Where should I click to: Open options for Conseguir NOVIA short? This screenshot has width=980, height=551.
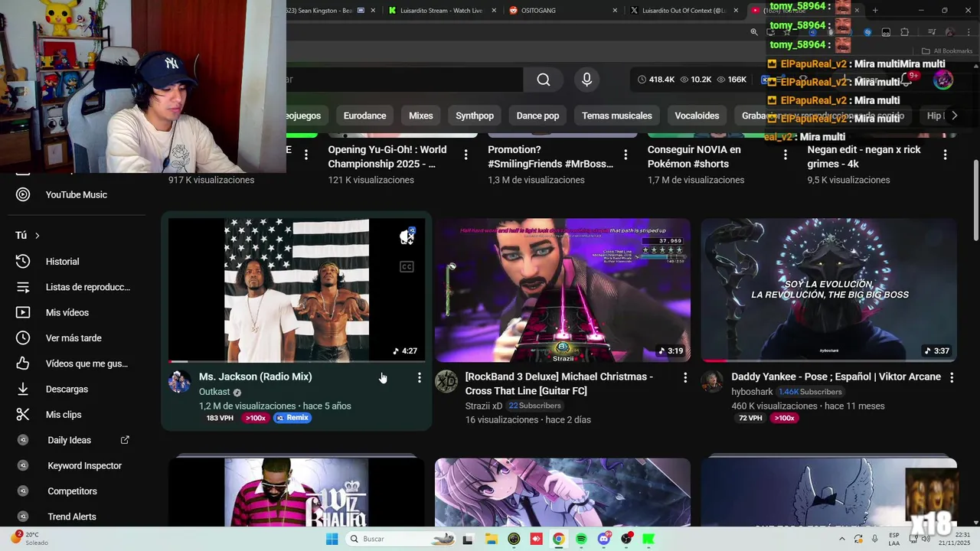tap(786, 155)
